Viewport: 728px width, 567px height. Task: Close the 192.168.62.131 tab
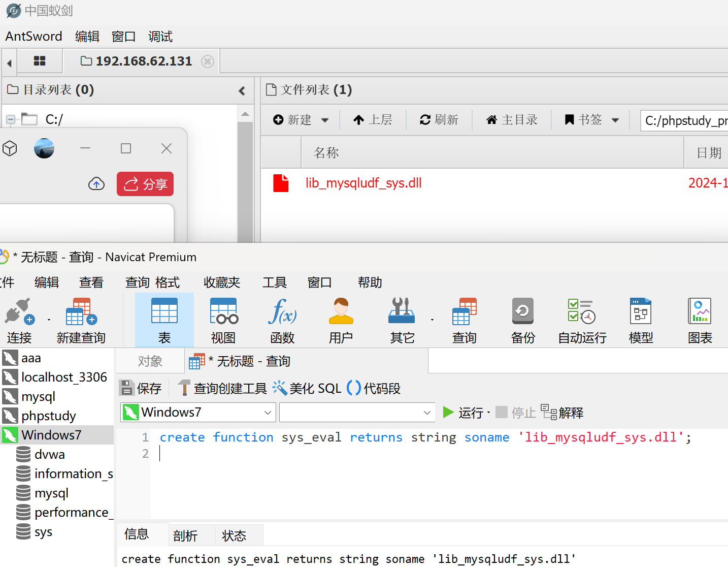pos(208,61)
